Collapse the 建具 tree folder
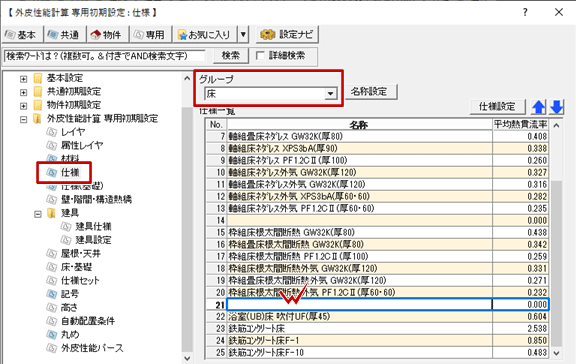Viewport: 576px width, 364px height. [x=37, y=214]
